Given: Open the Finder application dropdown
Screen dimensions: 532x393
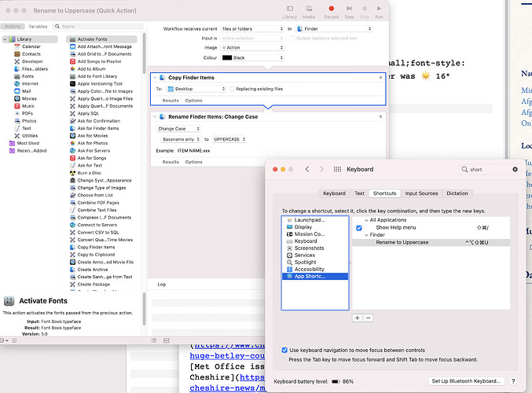Looking at the screenshot, I should coord(334,29).
